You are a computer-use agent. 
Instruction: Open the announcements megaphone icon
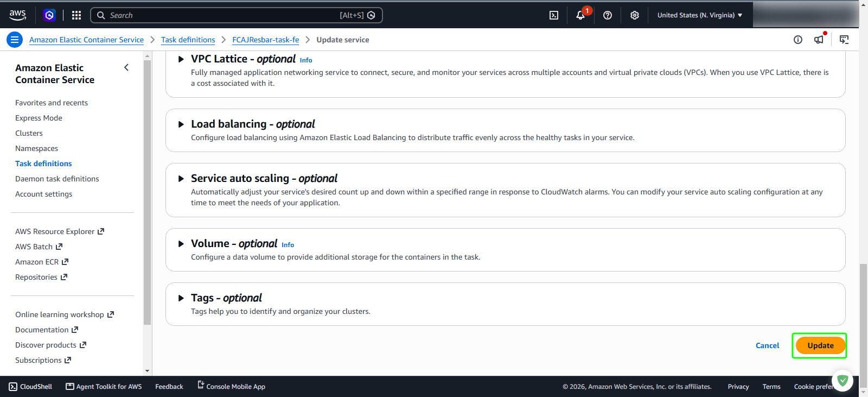819,40
